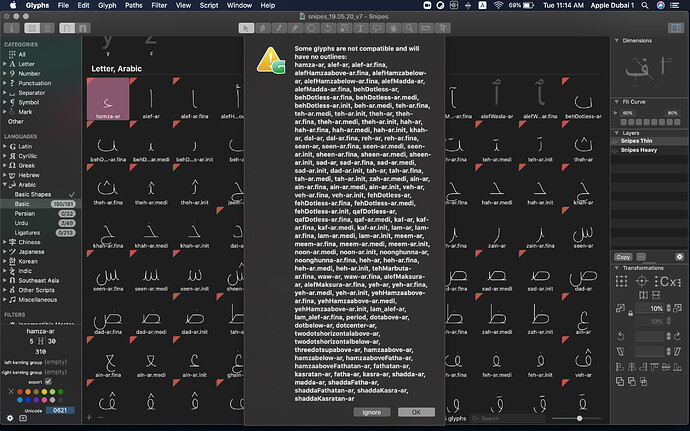Click the sidebar filter gear icon
Viewport: 690px width, 431px height.
[x=10, y=418]
